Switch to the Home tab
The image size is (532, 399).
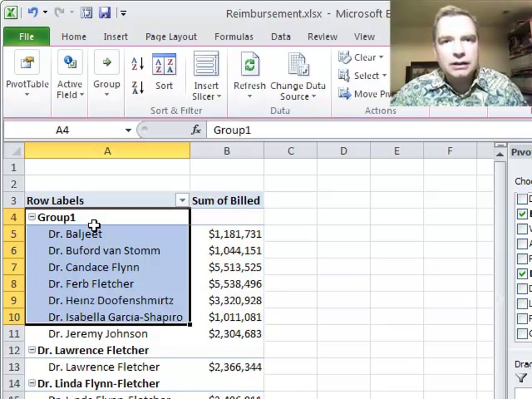coord(74,37)
